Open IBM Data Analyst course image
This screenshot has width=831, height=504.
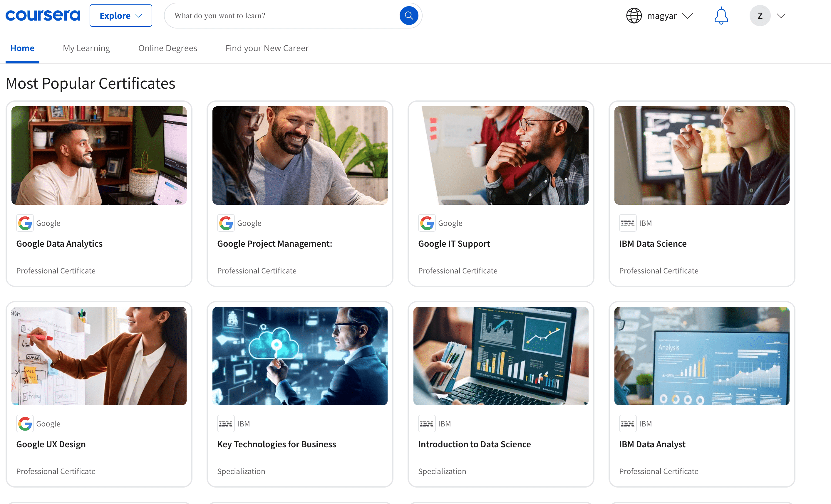tap(702, 356)
